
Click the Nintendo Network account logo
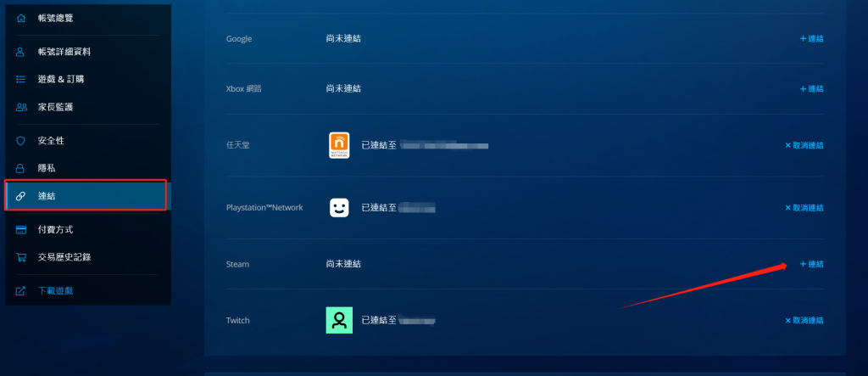pyautogui.click(x=339, y=145)
